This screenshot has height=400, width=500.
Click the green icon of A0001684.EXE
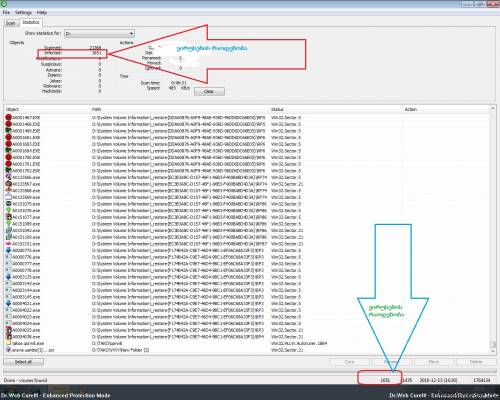(x=8, y=151)
